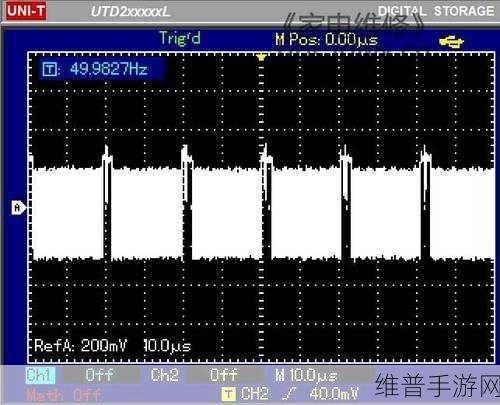Toggle Math Off indicator
Image resolution: width=500 pixels, height=405 pixels.
click(87, 395)
